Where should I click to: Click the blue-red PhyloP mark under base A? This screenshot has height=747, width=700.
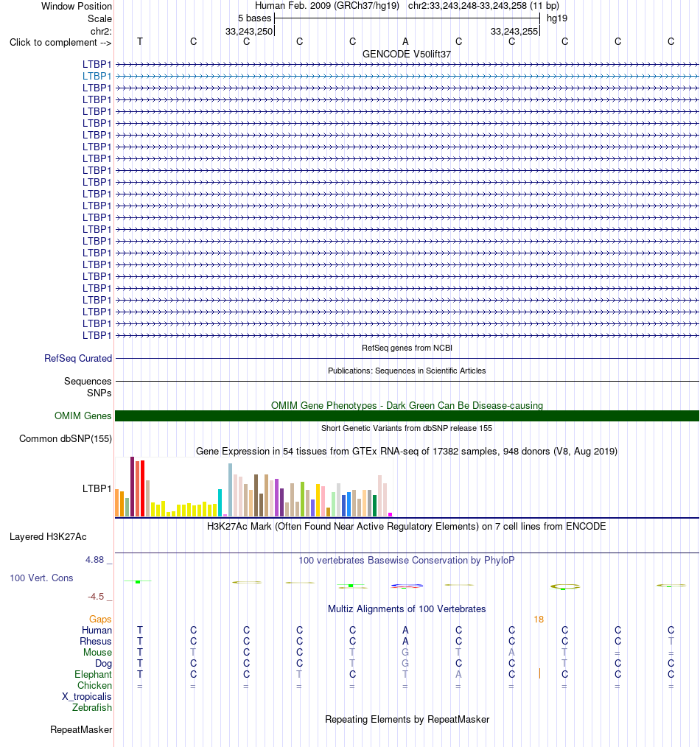click(x=407, y=586)
